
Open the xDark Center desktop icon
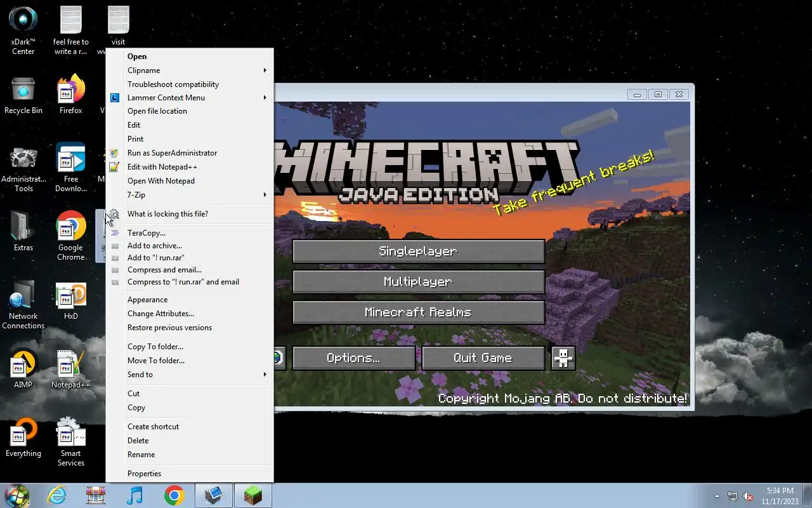click(x=23, y=30)
